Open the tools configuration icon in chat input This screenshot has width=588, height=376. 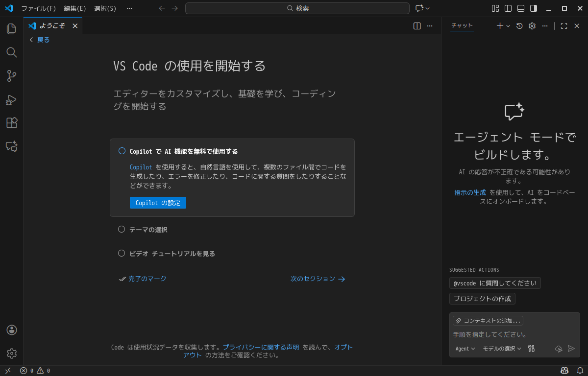point(531,349)
